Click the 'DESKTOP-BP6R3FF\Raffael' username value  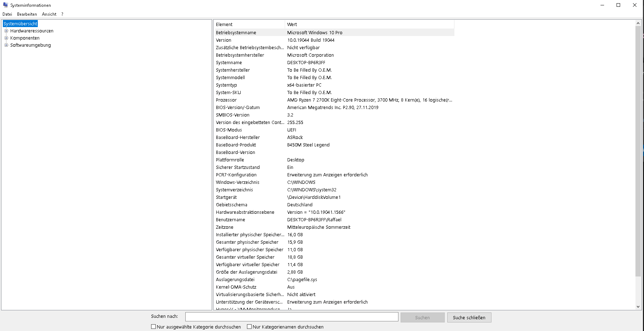(x=314, y=220)
